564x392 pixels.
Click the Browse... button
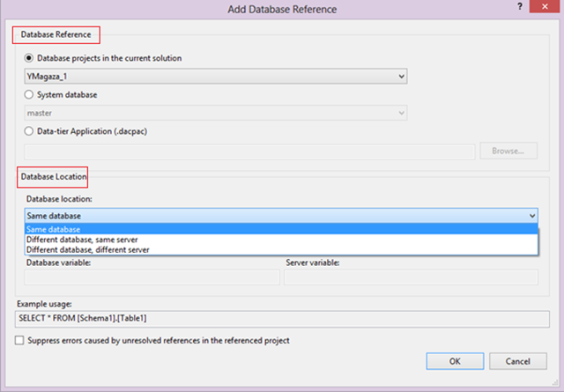[x=508, y=151]
